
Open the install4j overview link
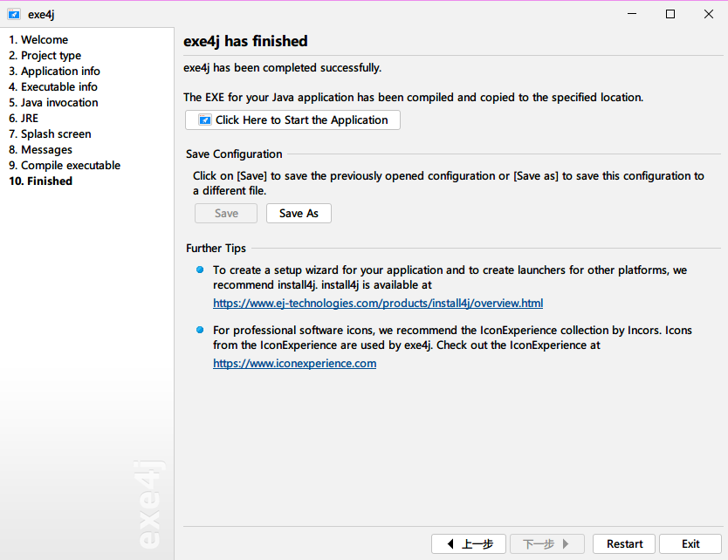[378, 304]
